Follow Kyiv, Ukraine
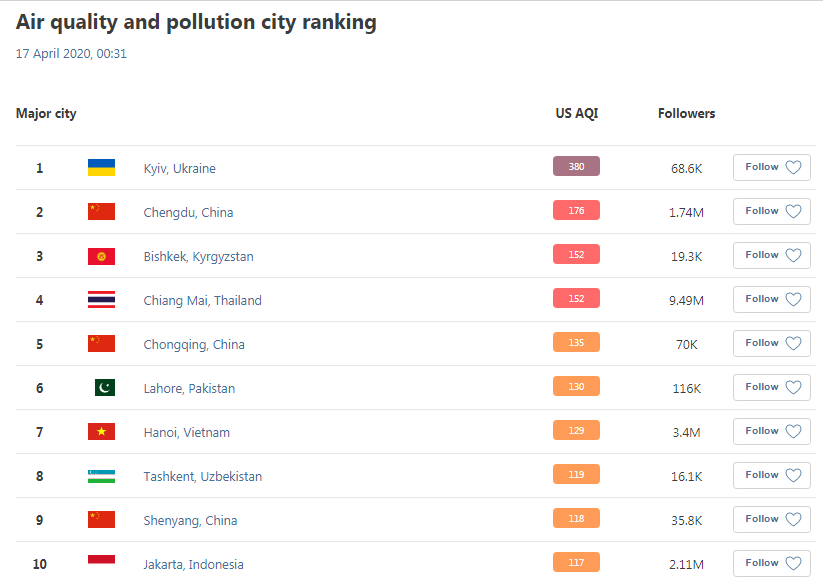823x584 pixels. point(771,168)
